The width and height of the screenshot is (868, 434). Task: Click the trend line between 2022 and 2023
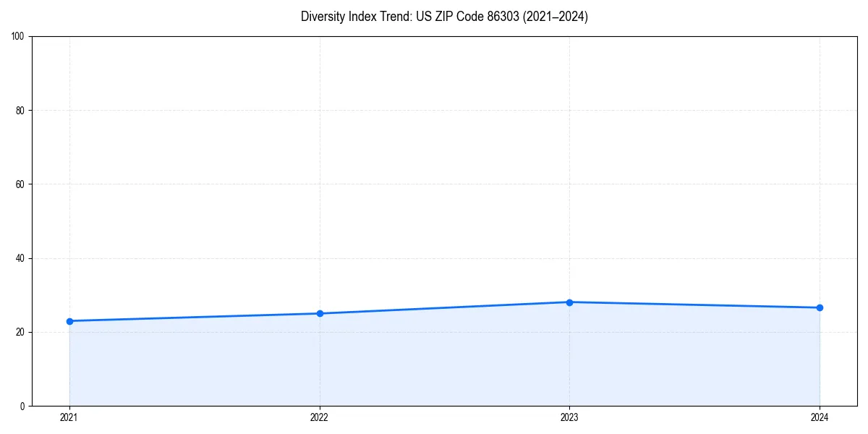pyautogui.click(x=445, y=307)
